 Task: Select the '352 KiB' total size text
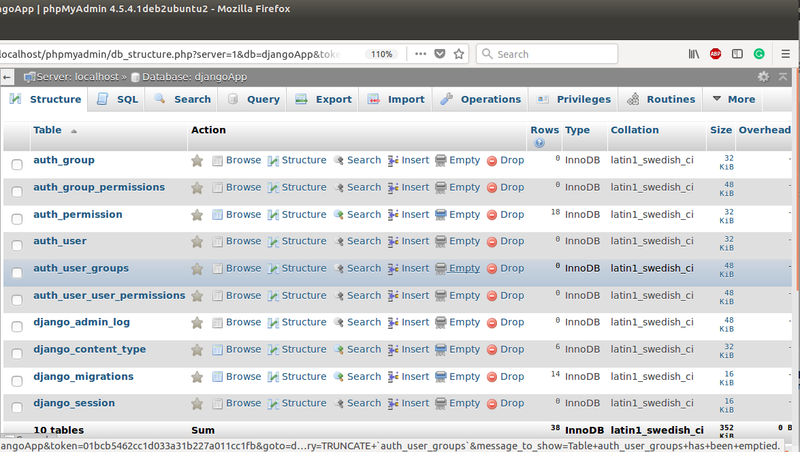pyautogui.click(x=726, y=431)
